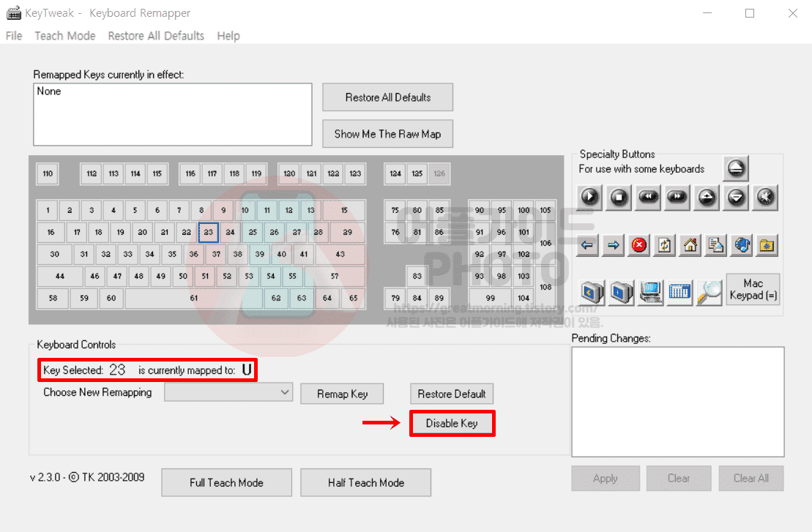This screenshot has width=812, height=532.
Task: Click the media play specialty button
Action: pos(589,197)
